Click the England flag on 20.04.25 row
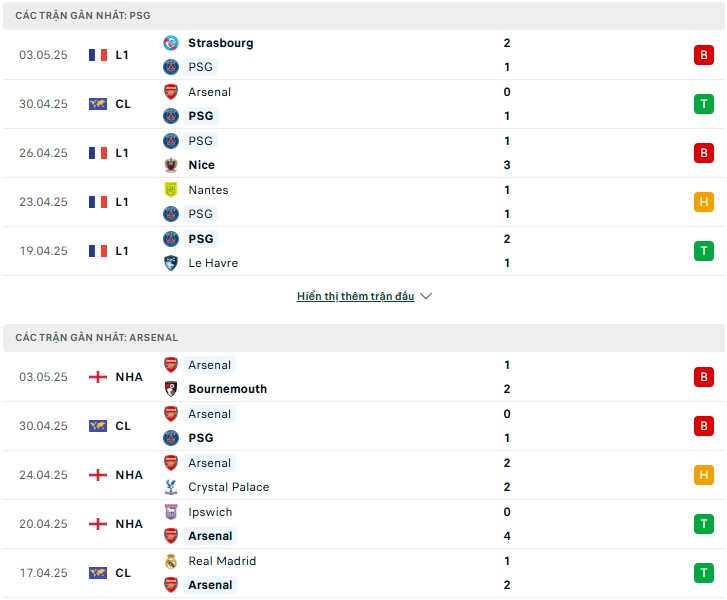Viewport: 727px width, 600px height. tap(98, 524)
